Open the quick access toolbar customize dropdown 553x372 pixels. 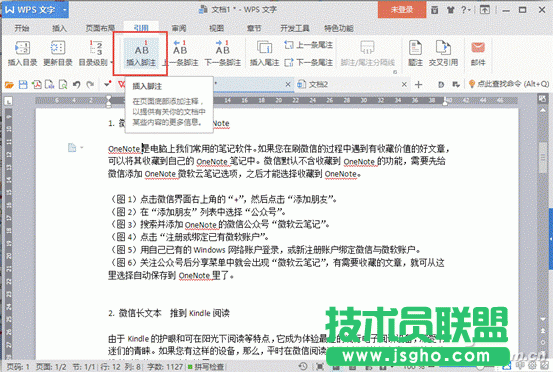(108, 84)
